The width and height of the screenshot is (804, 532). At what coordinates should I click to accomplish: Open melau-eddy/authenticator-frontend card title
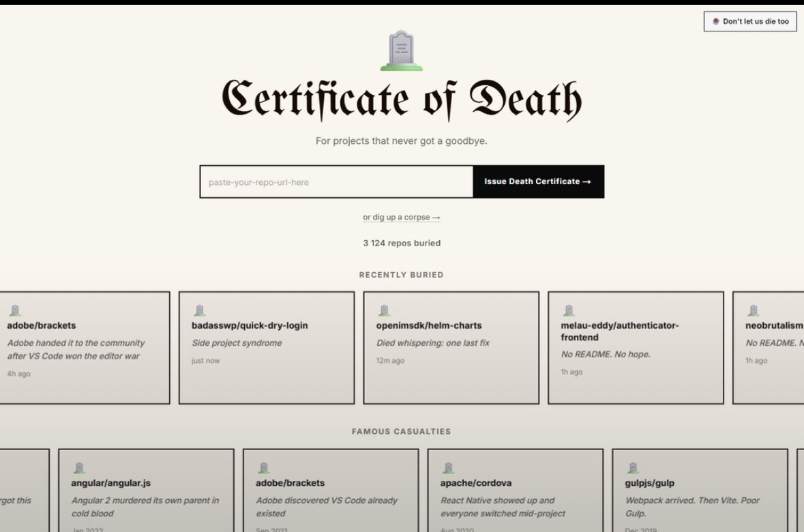click(x=620, y=331)
